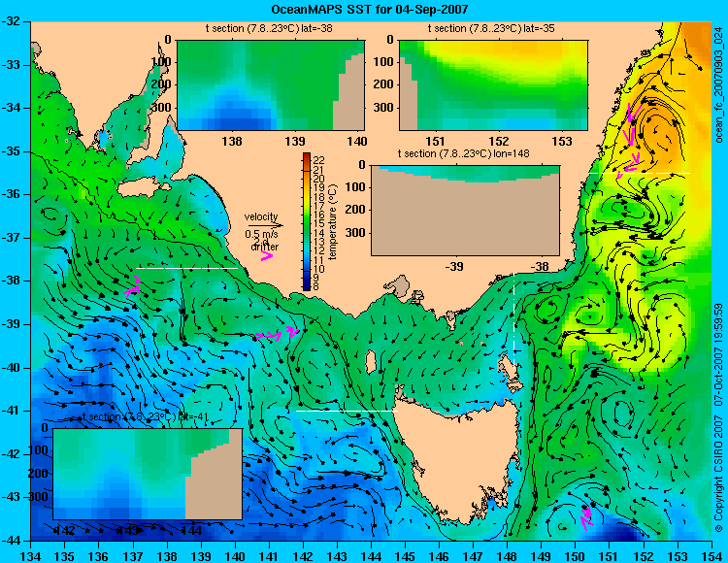Click the dark red top of temperature color bar
Viewport: 728px width, 563px height.
307,156
